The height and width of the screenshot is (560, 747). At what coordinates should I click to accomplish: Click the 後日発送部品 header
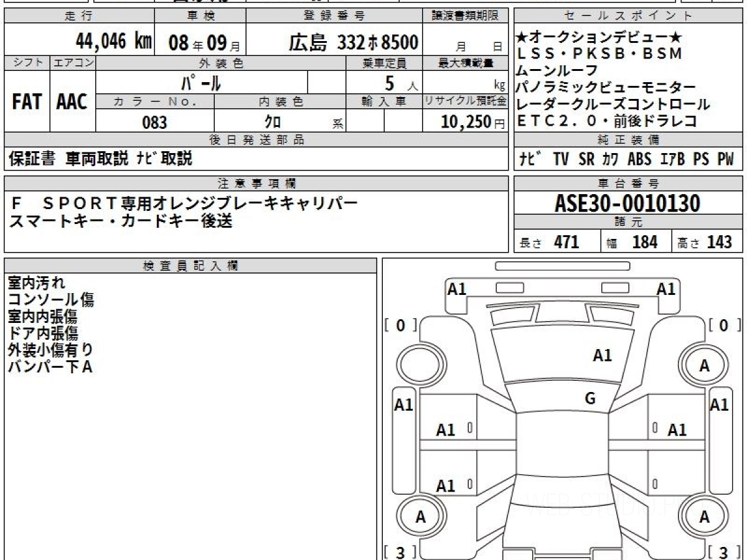click(256, 140)
